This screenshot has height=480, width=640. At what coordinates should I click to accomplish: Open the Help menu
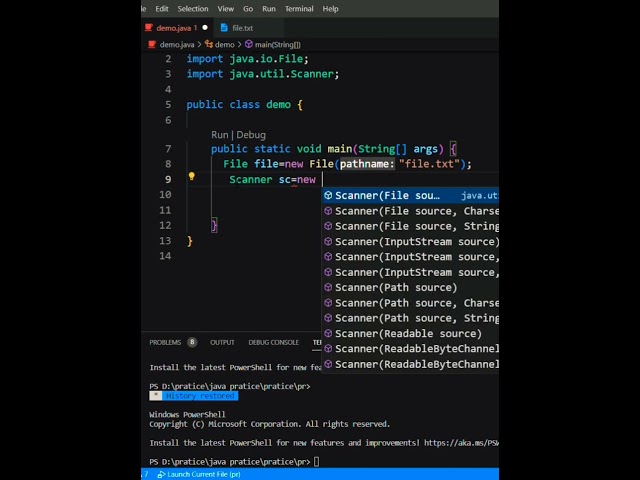[x=331, y=9]
